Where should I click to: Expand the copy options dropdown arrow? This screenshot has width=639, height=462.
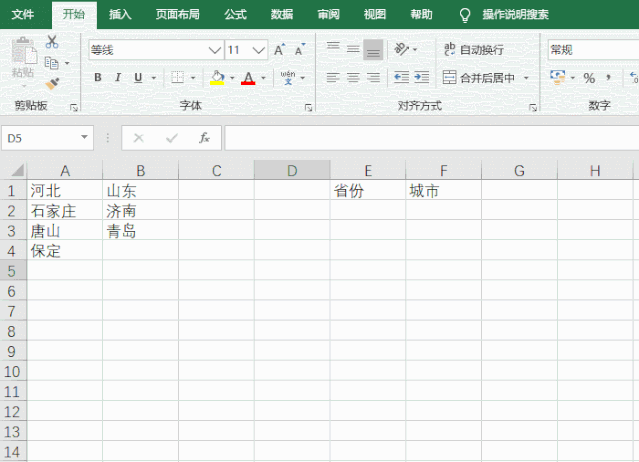point(67,63)
